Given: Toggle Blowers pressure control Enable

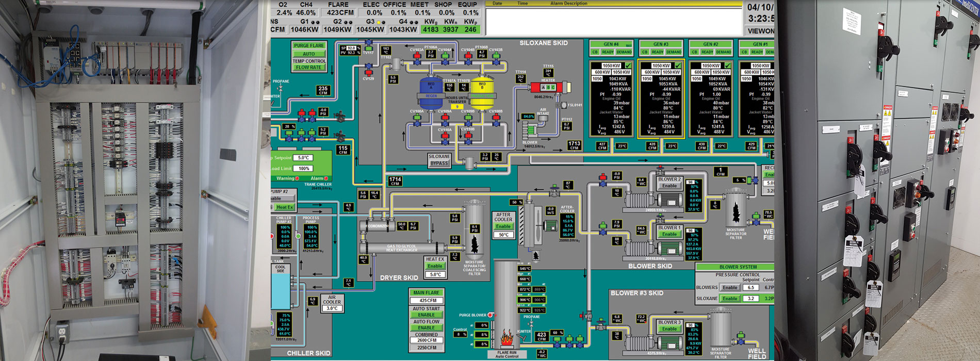Looking at the screenshot, I should (730, 288).
